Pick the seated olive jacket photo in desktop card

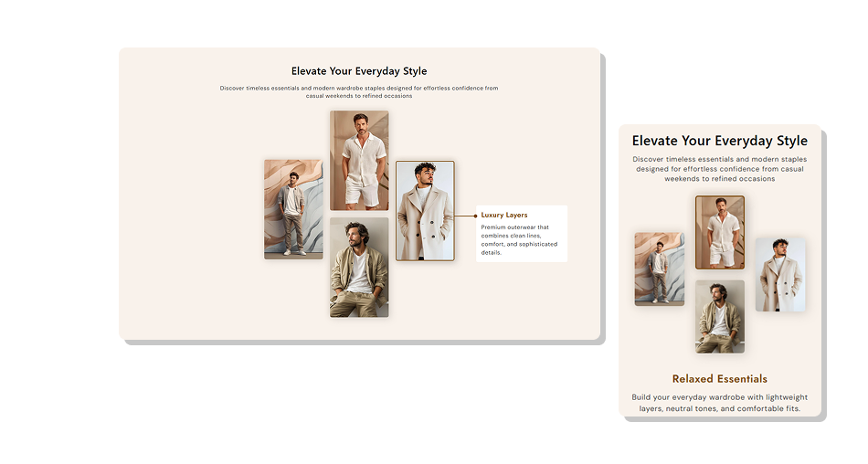(x=359, y=268)
